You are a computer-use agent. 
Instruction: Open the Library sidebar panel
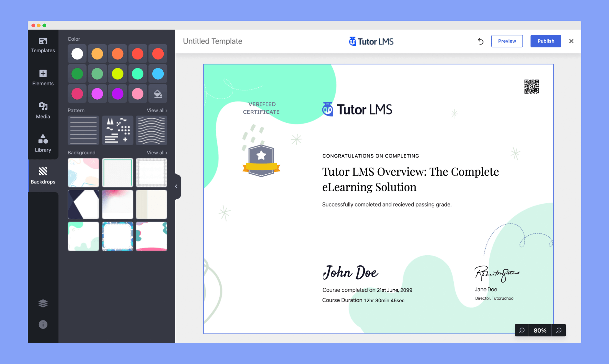(x=43, y=143)
